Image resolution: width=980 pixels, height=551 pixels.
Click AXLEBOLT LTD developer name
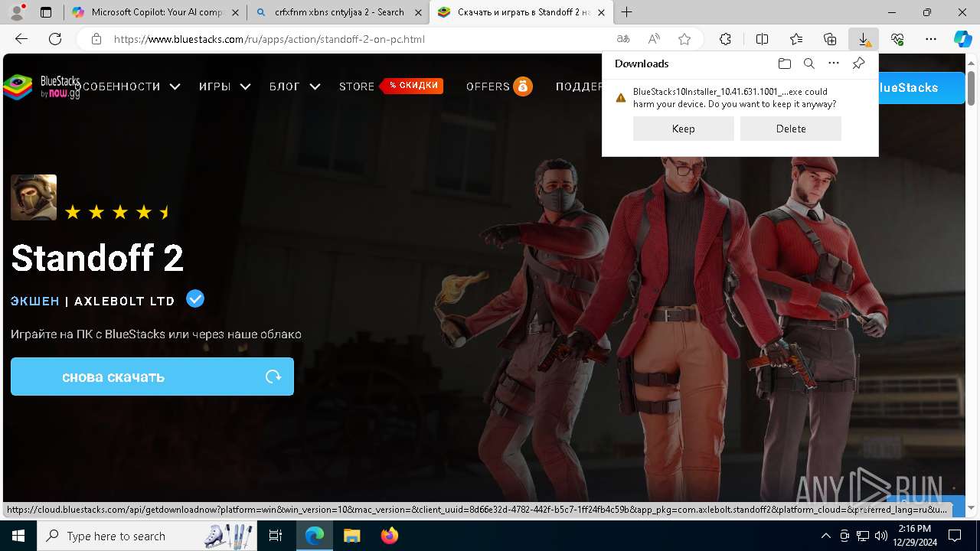click(125, 301)
